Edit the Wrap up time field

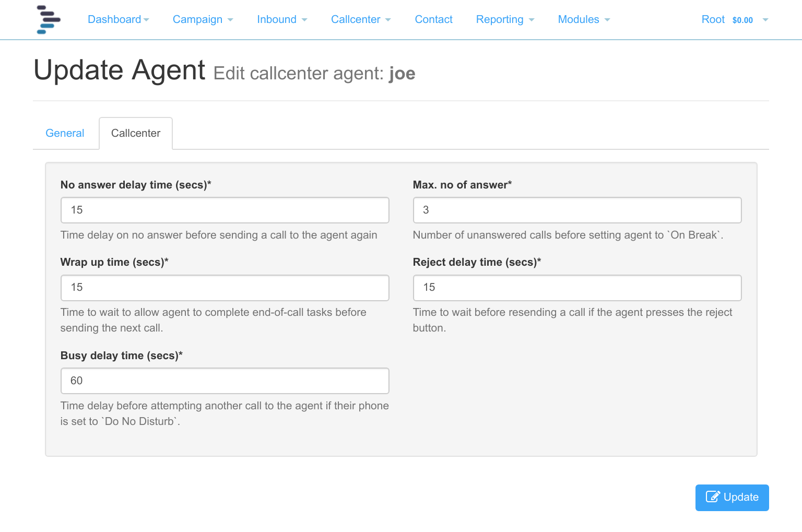(225, 288)
